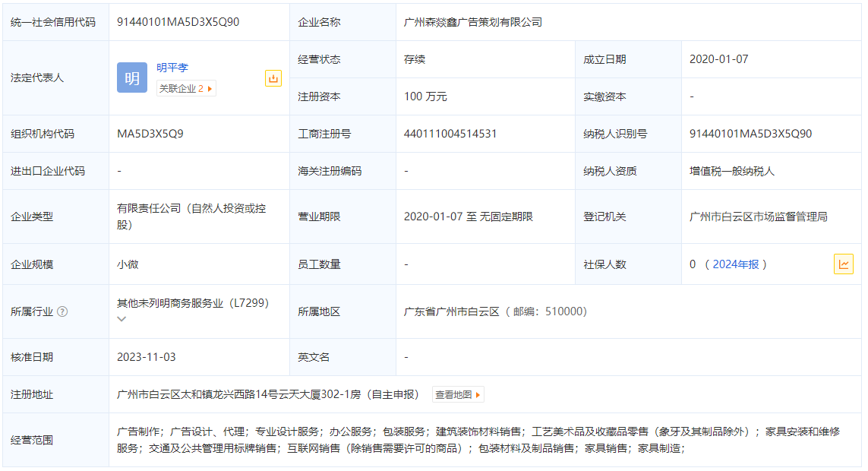
Task: Click organization code MA5D3X5Q9
Action: click(150, 134)
